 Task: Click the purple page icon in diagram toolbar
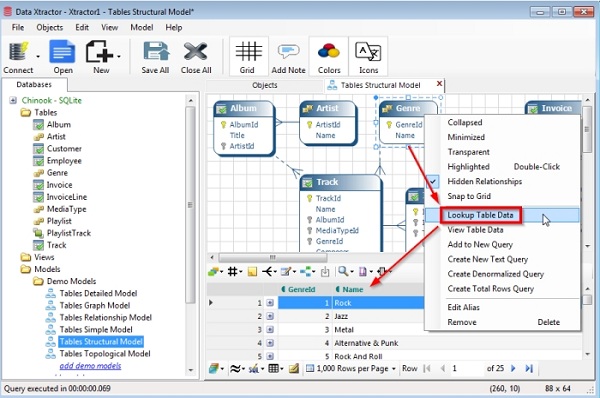pos(362,272)
